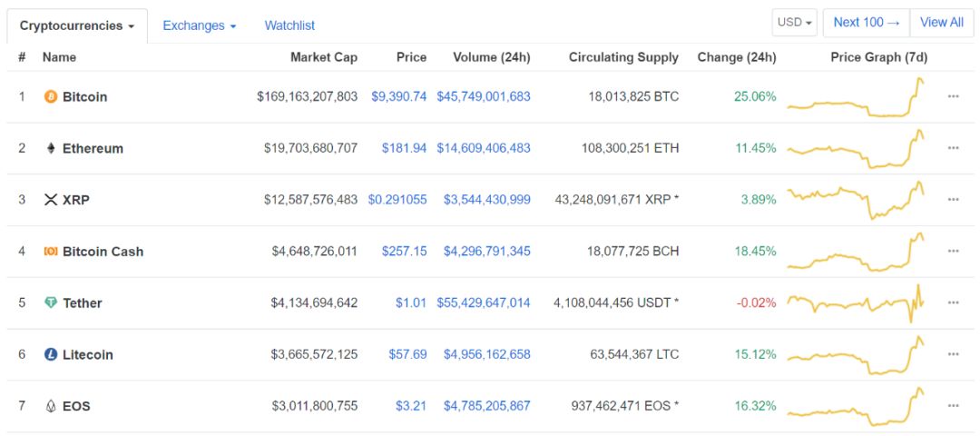980x436 pixels.
Task: Open the USD currency selector
Action: (x=794, y=23)
